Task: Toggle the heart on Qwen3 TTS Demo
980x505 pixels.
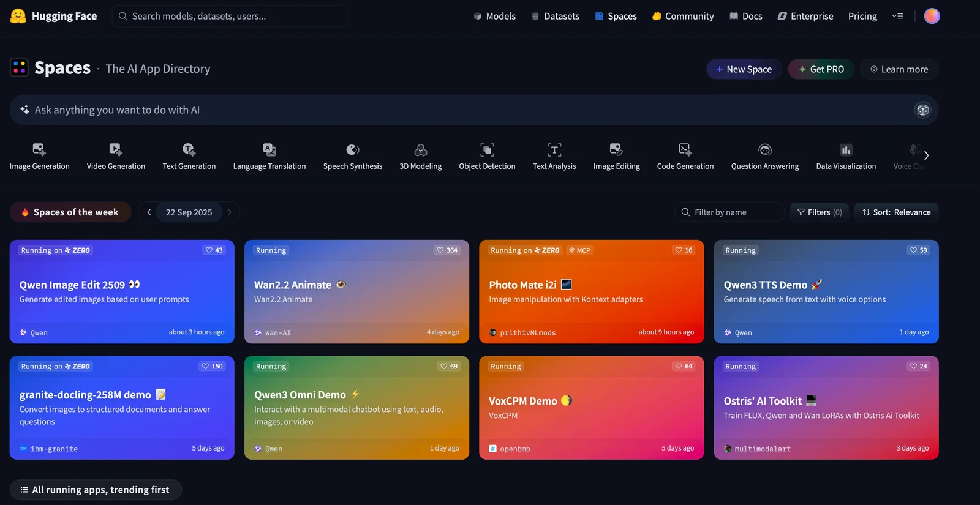Action: pos(918,250)
